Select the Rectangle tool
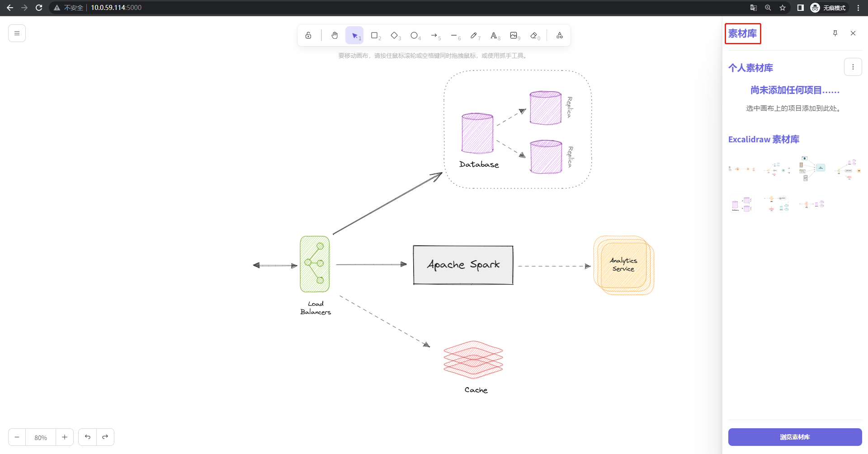The width and height of the screenshot is (868, 454). tap(374, 35)
